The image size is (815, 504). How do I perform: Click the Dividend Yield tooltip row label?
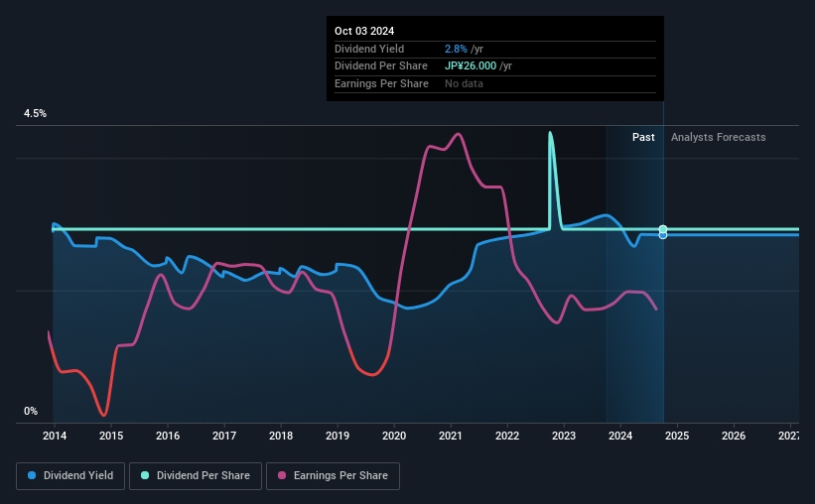point(369,49)
